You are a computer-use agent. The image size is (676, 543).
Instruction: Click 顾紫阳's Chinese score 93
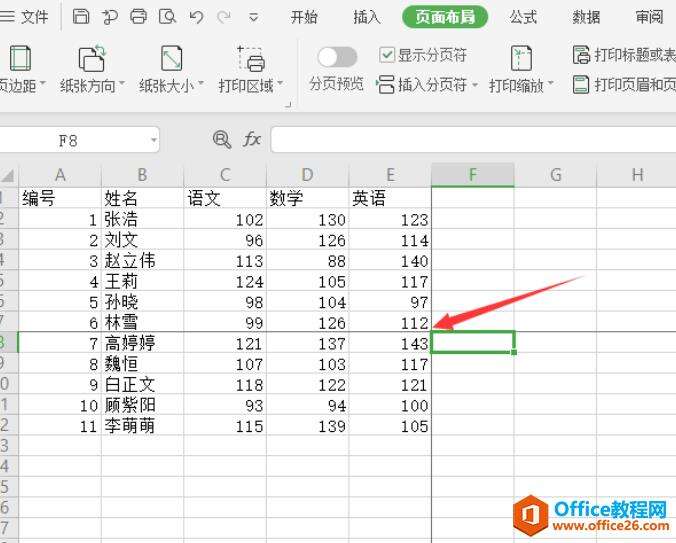tap(225, 405)
